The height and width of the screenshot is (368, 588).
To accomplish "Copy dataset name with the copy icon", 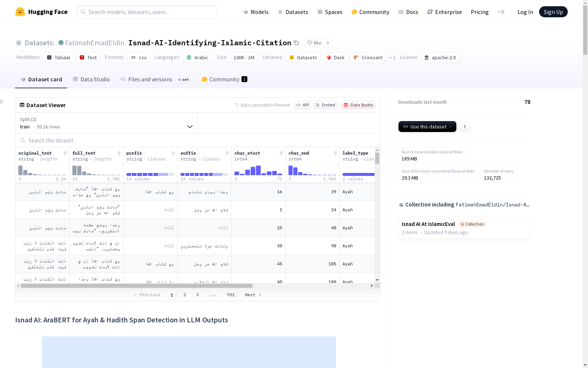I will pyautogui.click(x=296, y=43).
